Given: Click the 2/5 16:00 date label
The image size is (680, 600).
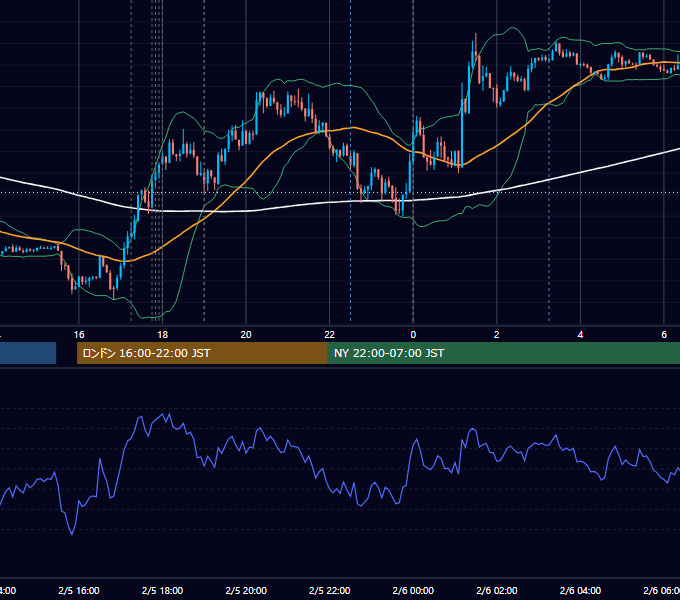Looking at the screenshot, I should click(x=79, y=590).
